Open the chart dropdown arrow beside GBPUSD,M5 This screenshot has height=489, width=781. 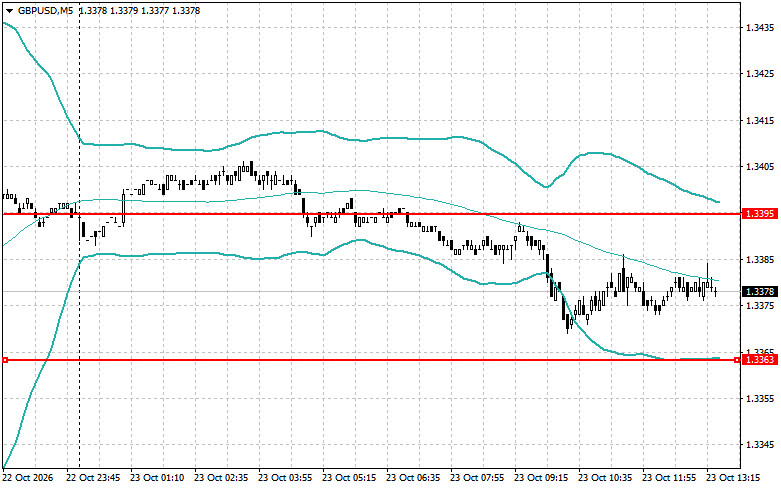pyautogui.click(x=9, y=10)
